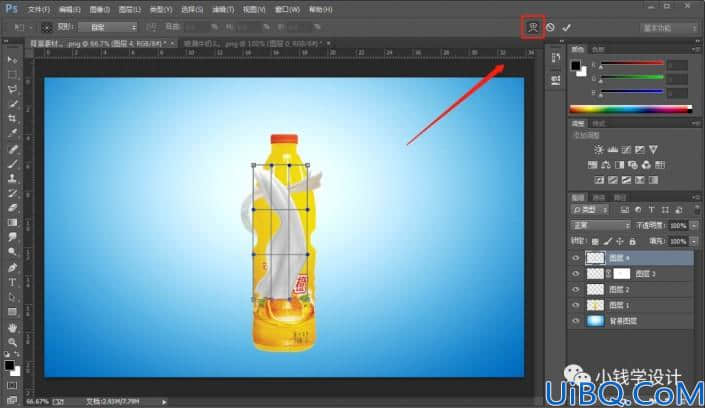Open the warp preset dropdown
Image resolution: width=705 pixels, height=408 pixels.
(107, 27)
